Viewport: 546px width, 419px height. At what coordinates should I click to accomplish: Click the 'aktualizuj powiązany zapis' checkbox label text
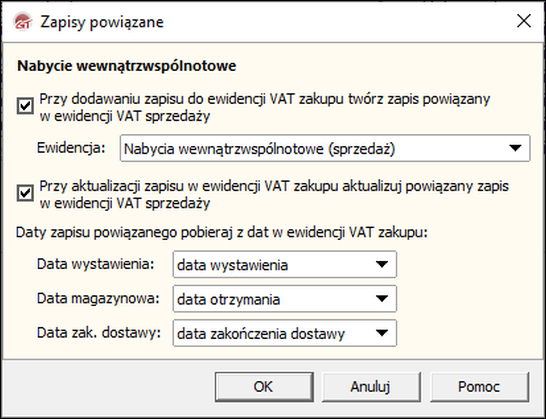[274, 195]
